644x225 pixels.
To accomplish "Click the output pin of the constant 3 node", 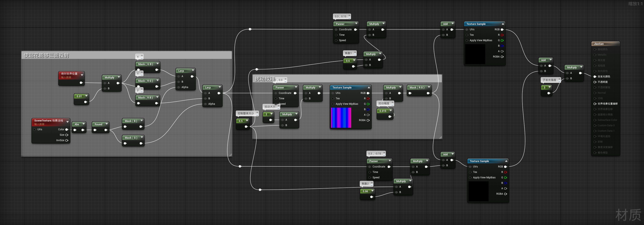I will click(549, 93).
